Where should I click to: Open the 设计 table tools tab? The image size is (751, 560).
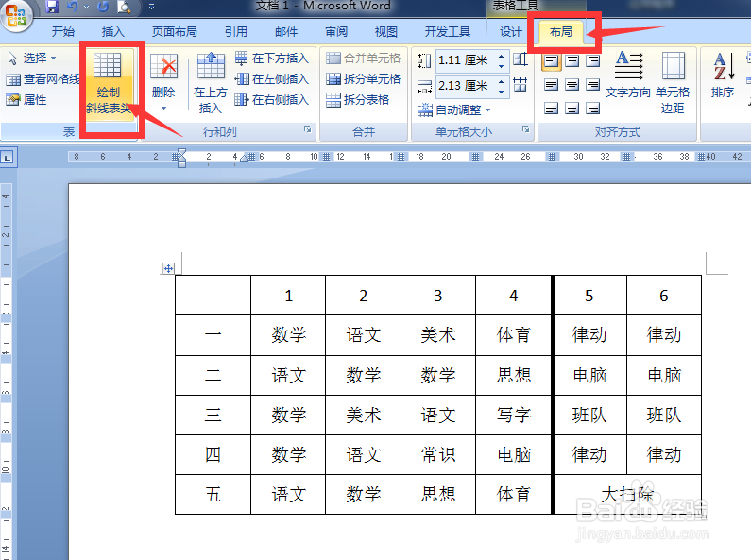pyautogui.click(x=510, y=32)
